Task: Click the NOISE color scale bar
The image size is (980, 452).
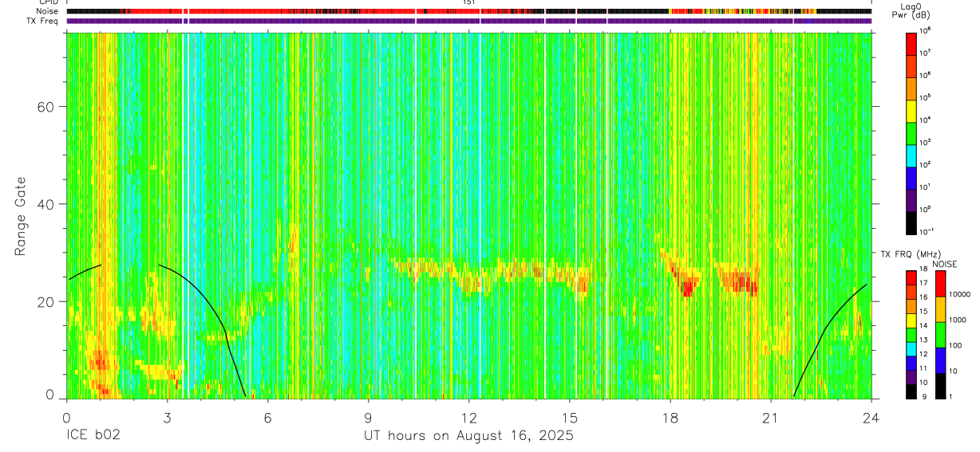Action: coord(940,335)
